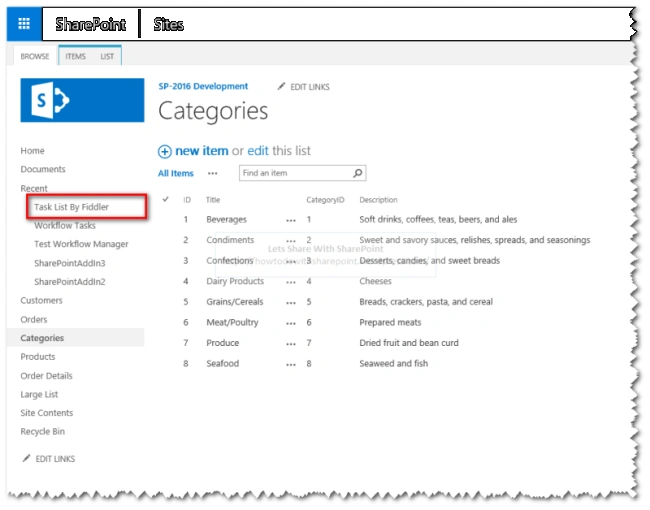Image resolution: width=650 pixels, height=510 pixels.
Task: Open the Condiments item title
Action: [x=230, y=240]
